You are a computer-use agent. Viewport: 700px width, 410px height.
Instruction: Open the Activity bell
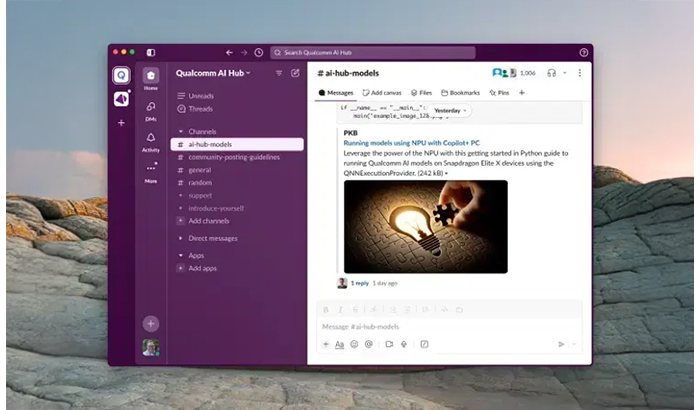pos(151,142)
